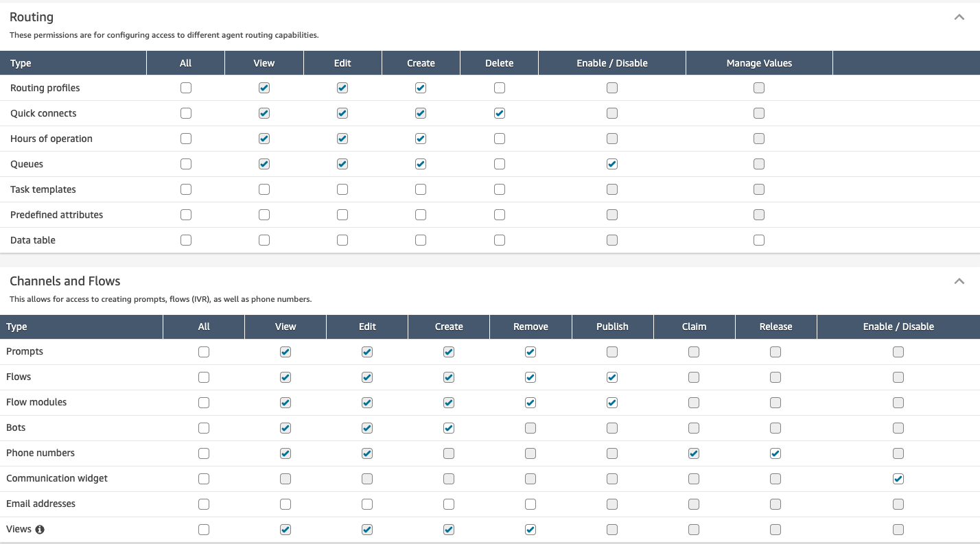Screen dimensions: 980x544
Task: Disable the Enable / Disable permission for Queues
Action: coord(612,164)
